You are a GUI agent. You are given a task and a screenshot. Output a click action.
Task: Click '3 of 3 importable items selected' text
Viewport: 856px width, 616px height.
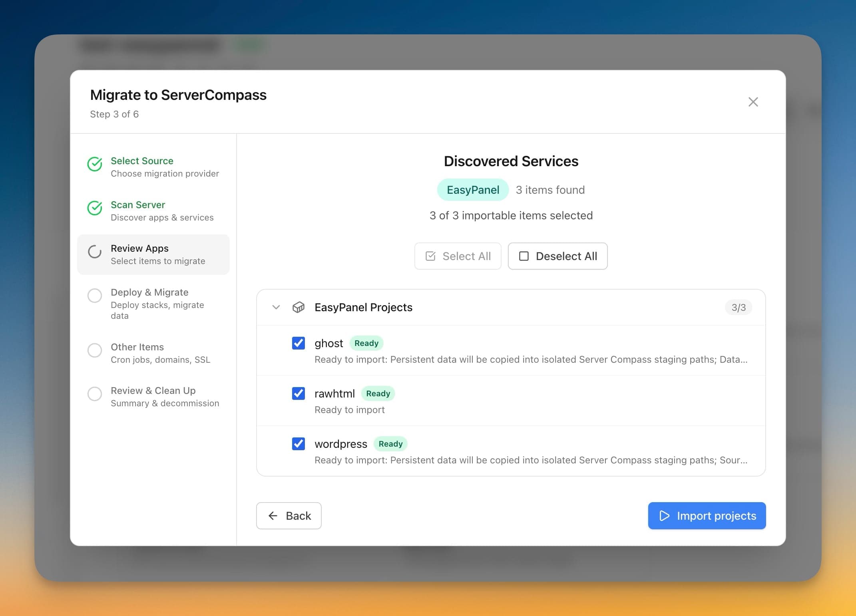point(511,216)
